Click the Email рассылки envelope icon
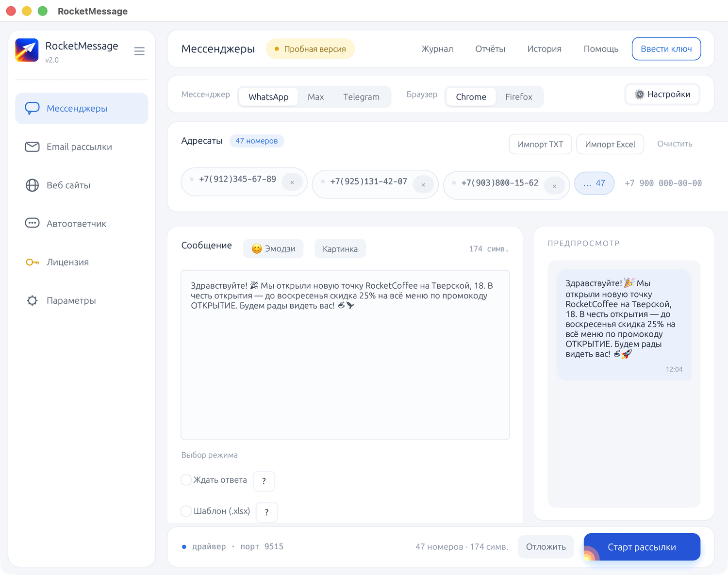This screenshot has width=728, height=575. tap(32, 147)
